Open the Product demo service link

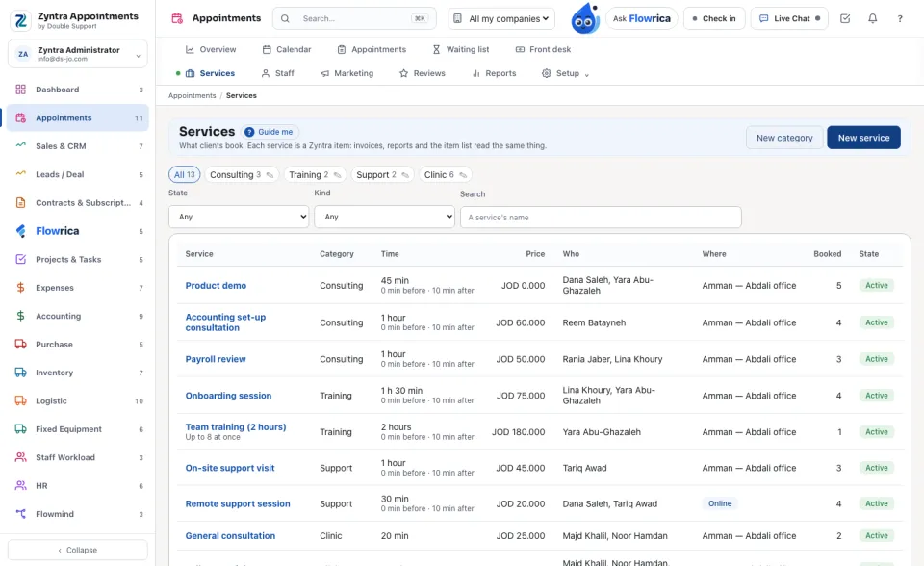(x=216, y=286)
